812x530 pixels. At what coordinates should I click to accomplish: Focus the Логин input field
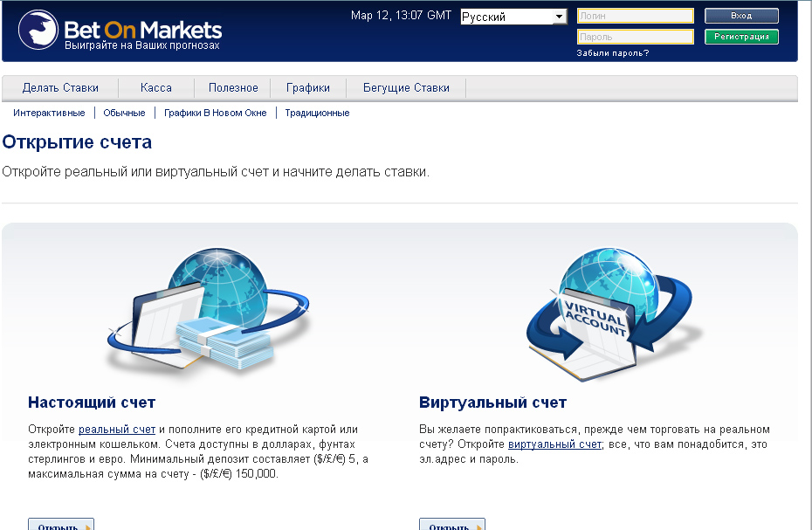(636, 16)
